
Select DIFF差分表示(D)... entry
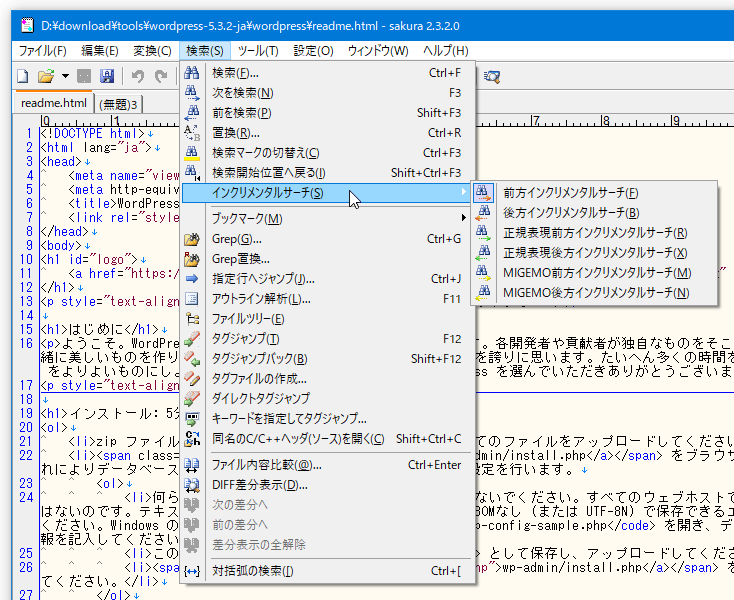pos(326,485)
